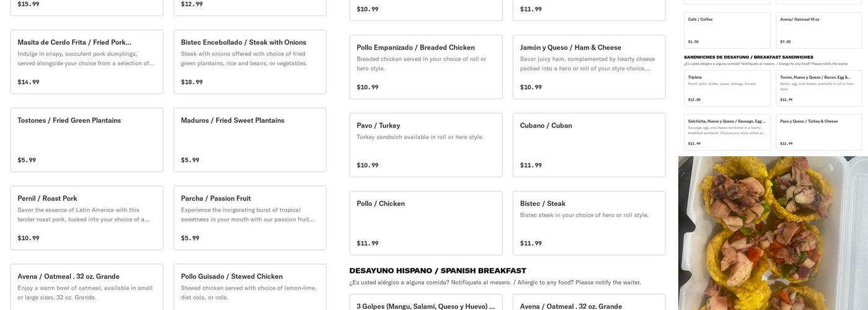Pick Pavo y Queso in menu preview
868x310 pixels.
click(x=819, y=132)
